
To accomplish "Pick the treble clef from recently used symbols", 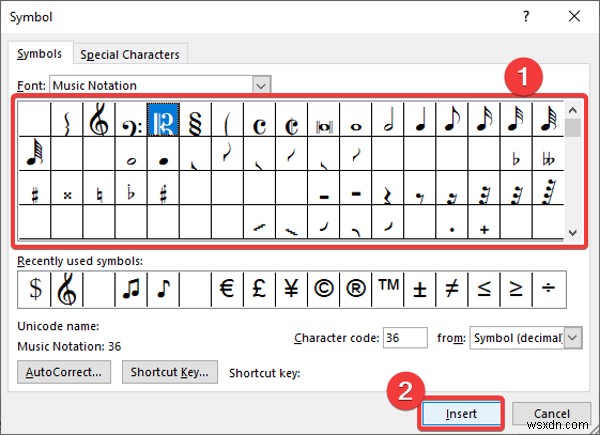I will (67, 289).
